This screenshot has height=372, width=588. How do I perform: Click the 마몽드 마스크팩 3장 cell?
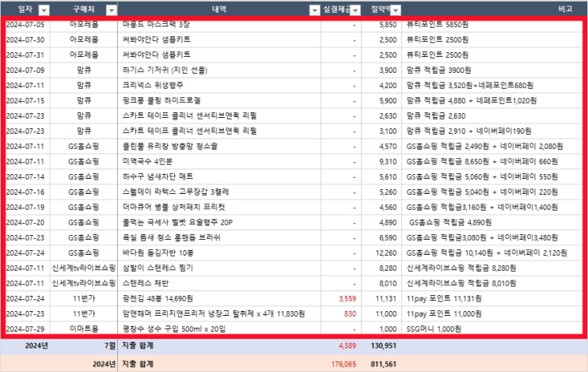(x=156, y=25)
